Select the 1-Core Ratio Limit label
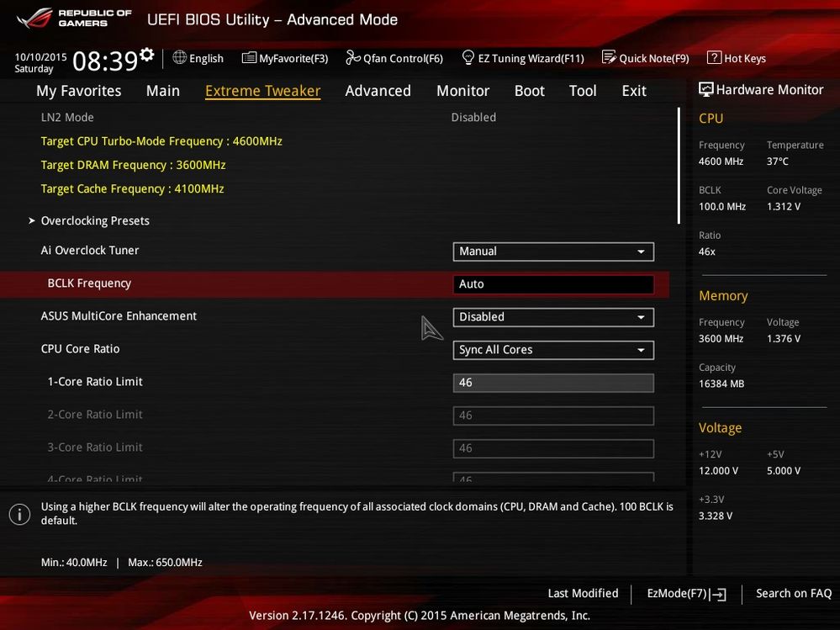 [x=95, y=381]
